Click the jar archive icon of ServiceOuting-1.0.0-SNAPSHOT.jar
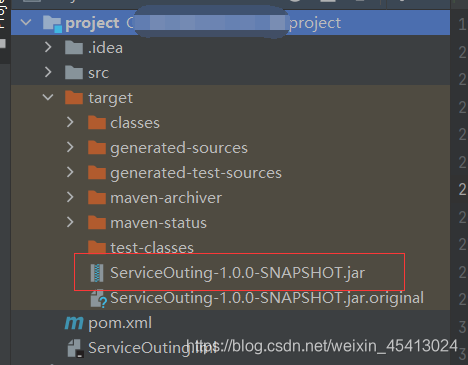The width and height of the screenshot is (468, 365). tap(97, 273)
